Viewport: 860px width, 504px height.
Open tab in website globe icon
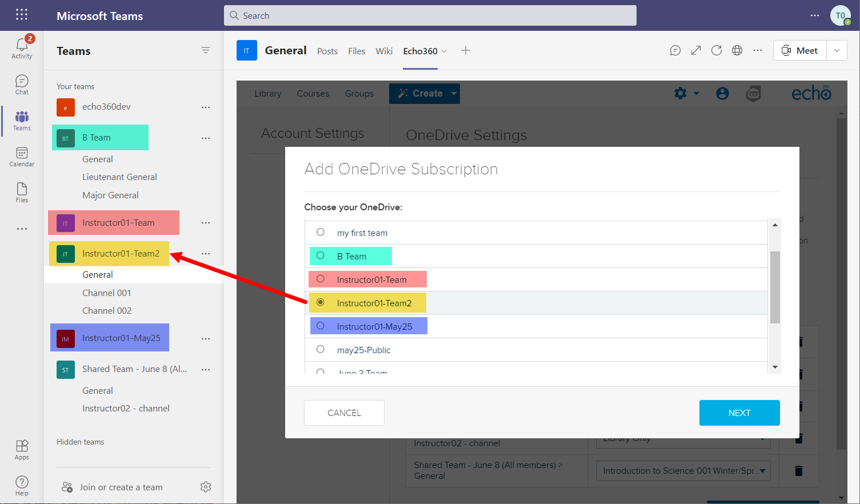coord(737,50)
